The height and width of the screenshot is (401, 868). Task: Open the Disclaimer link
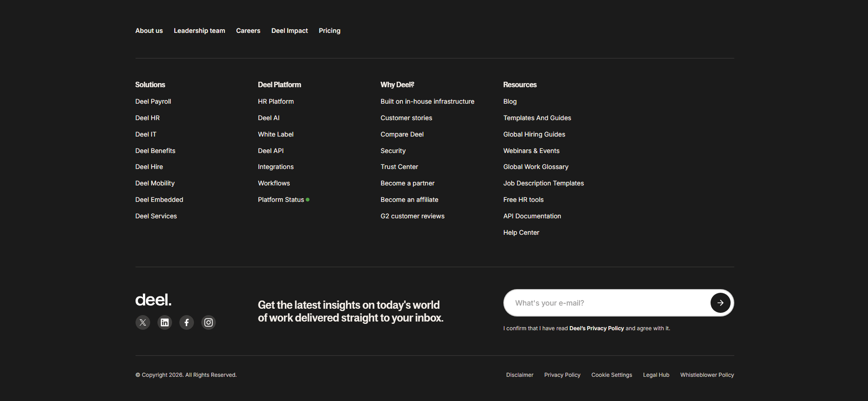[520, 375]
